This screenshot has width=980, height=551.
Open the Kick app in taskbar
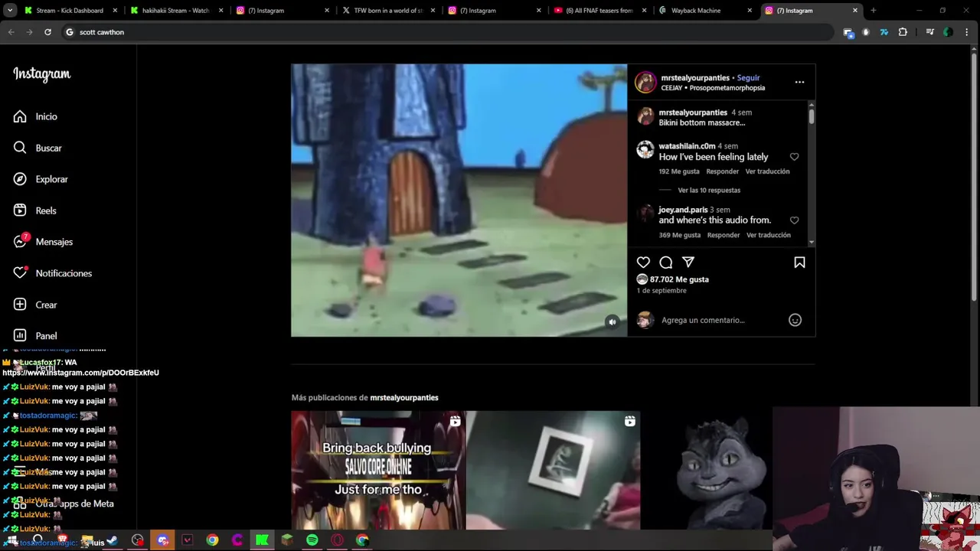point(262,540)
